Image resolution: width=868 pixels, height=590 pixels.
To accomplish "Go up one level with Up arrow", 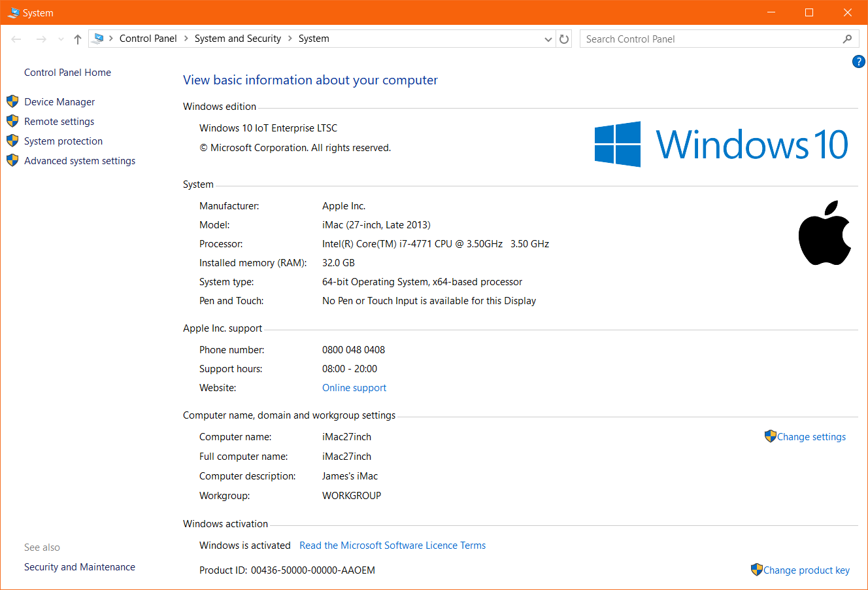I will (x=78, y=39).
